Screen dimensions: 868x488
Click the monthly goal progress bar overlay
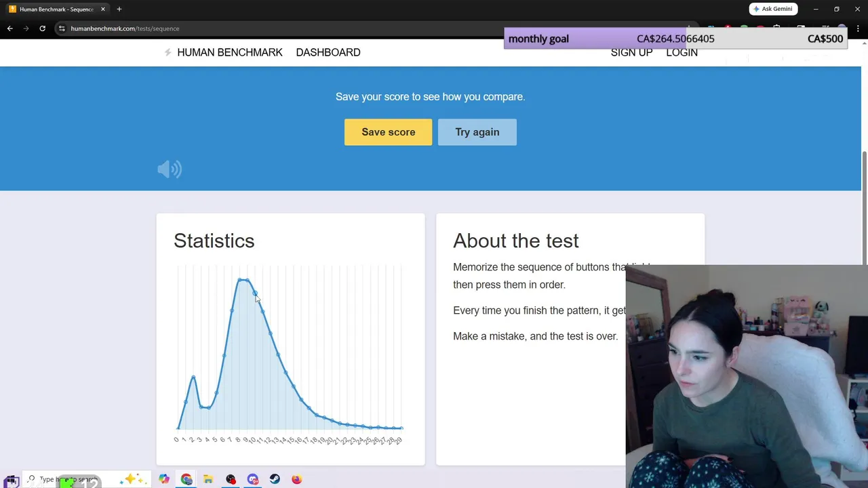coord(675,39)
